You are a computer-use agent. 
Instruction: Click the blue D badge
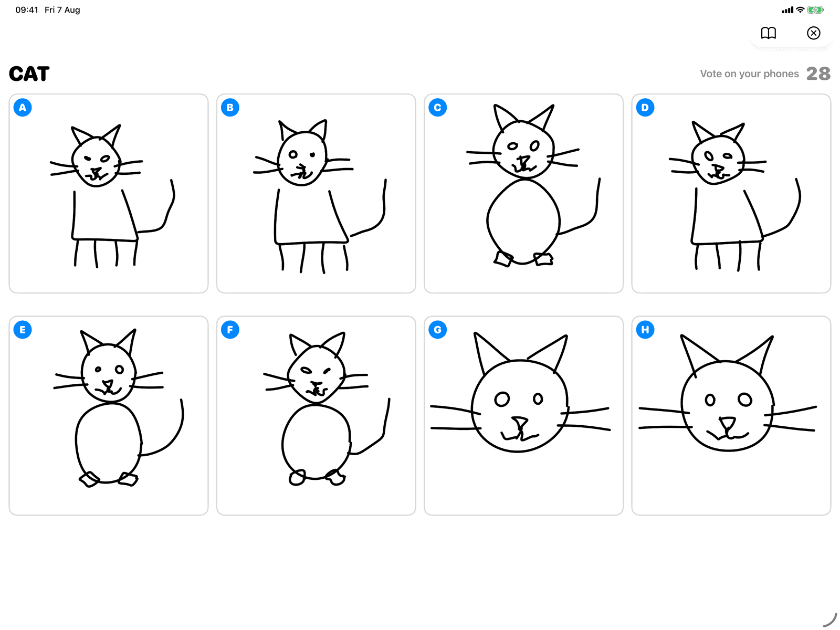tap(645, 108)
